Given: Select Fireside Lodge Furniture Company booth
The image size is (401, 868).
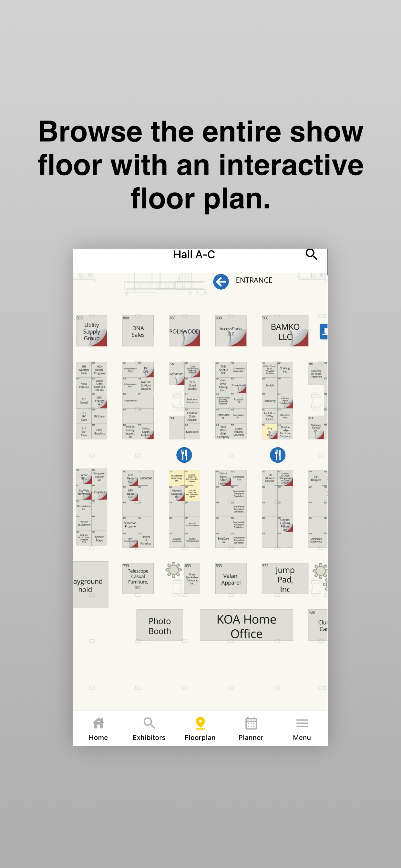Looking at the screenshot, I should (285, 432).
